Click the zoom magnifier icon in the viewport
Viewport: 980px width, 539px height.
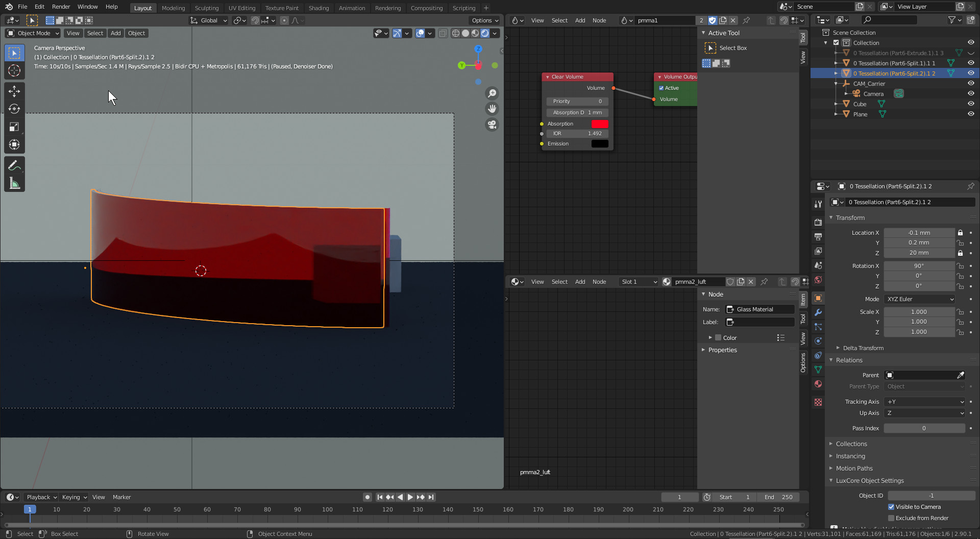point(492,93)
